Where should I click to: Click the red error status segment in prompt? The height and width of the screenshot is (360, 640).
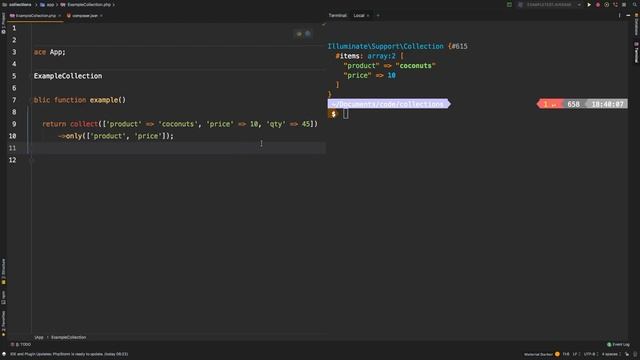point(549,104)
